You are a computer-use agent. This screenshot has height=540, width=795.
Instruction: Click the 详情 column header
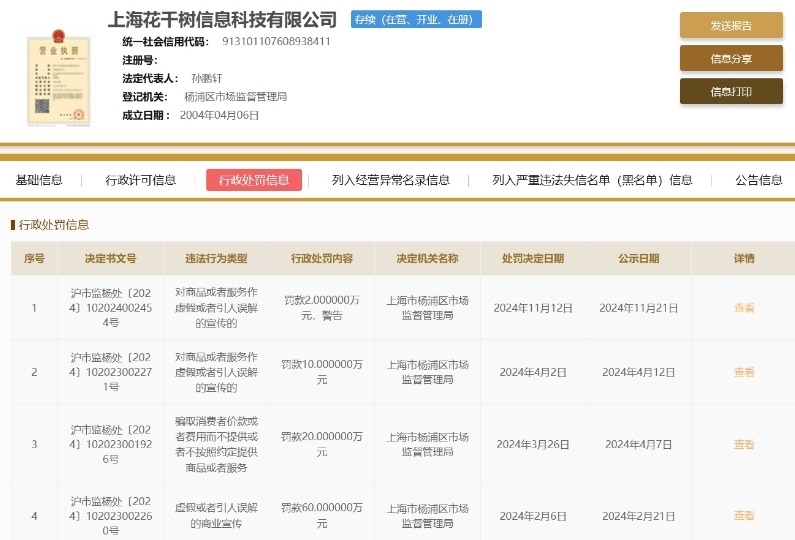tap(744, 259)
